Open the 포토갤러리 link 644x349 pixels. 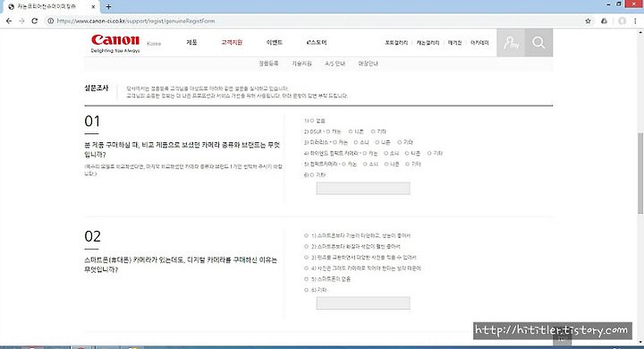(396, 43)
